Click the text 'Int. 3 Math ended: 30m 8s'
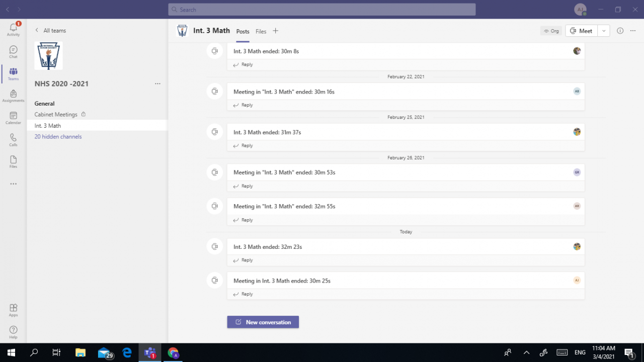Image resolution: width=644 pixels, height=362 pixels. (266, 51)
